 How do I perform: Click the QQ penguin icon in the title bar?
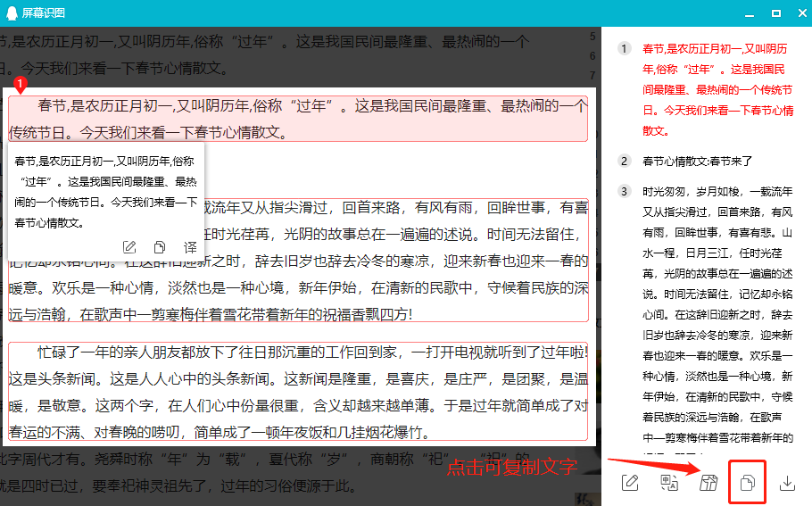[x=12, y=13]
